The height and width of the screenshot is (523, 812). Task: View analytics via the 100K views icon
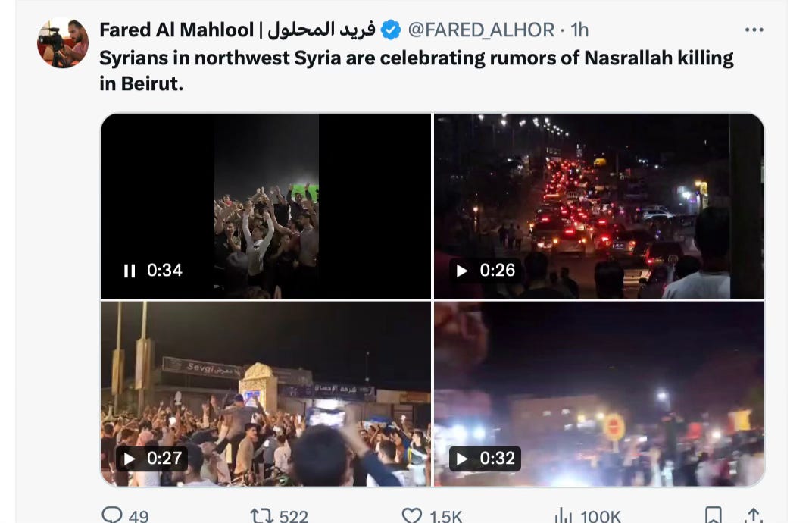(563, 515)
